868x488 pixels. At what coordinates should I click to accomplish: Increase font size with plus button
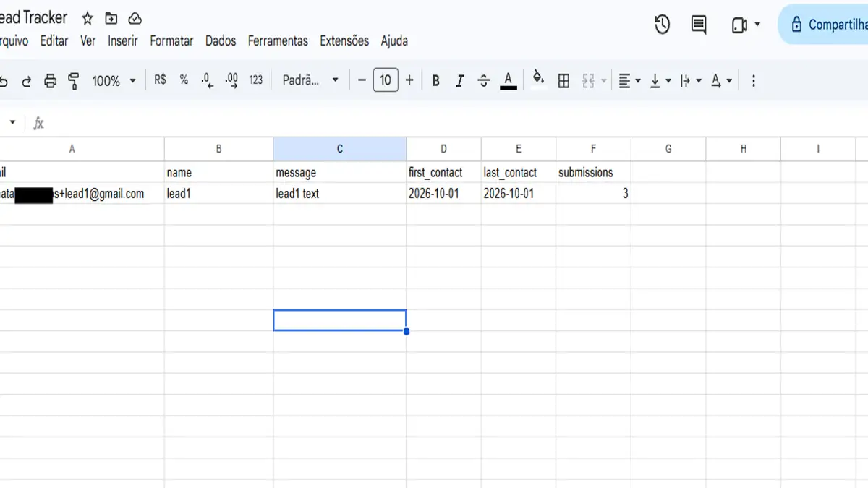point(409,80)
